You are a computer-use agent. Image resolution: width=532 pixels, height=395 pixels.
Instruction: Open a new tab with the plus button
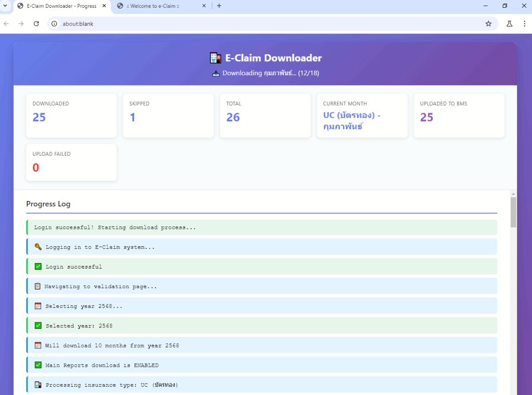[x=219, y=6]
